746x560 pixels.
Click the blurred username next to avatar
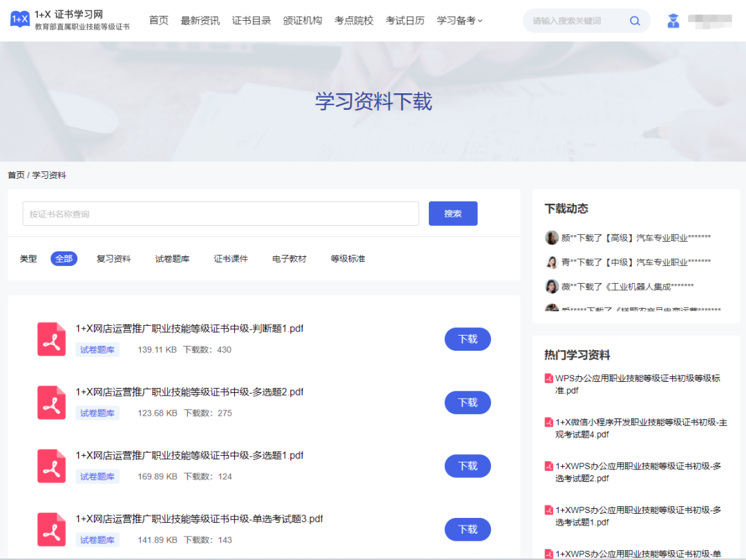pos(710,21)
